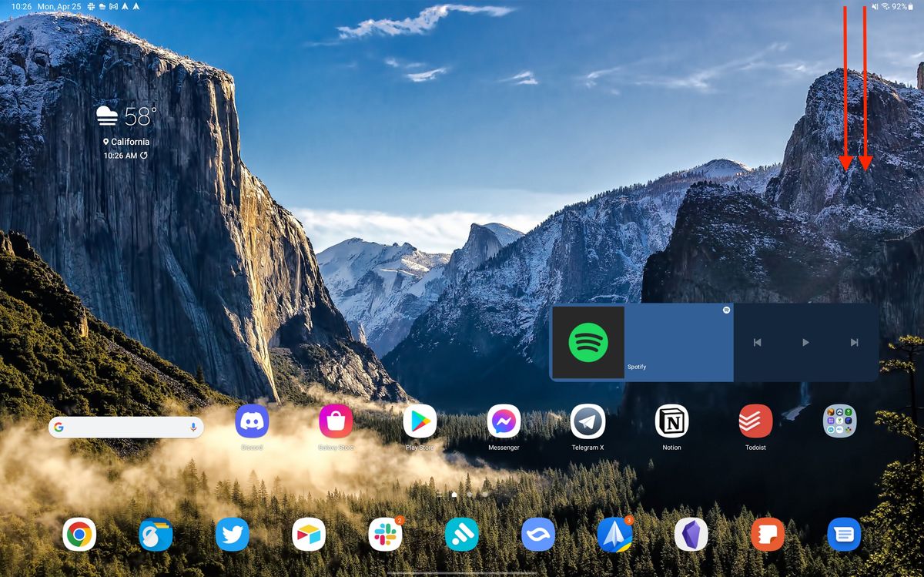View California weather details in the widget
This screenshot has height=577, width=924.
click(x=127, y=141)
